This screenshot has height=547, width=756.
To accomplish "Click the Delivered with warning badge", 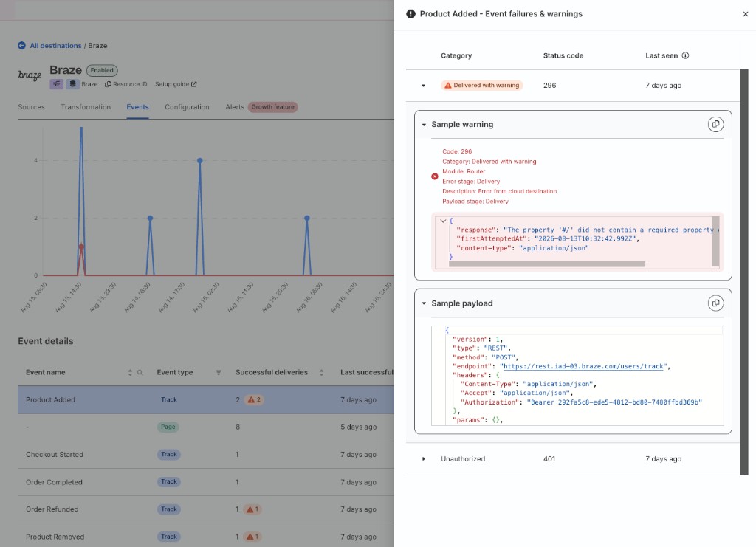I will tap(481, 86).
